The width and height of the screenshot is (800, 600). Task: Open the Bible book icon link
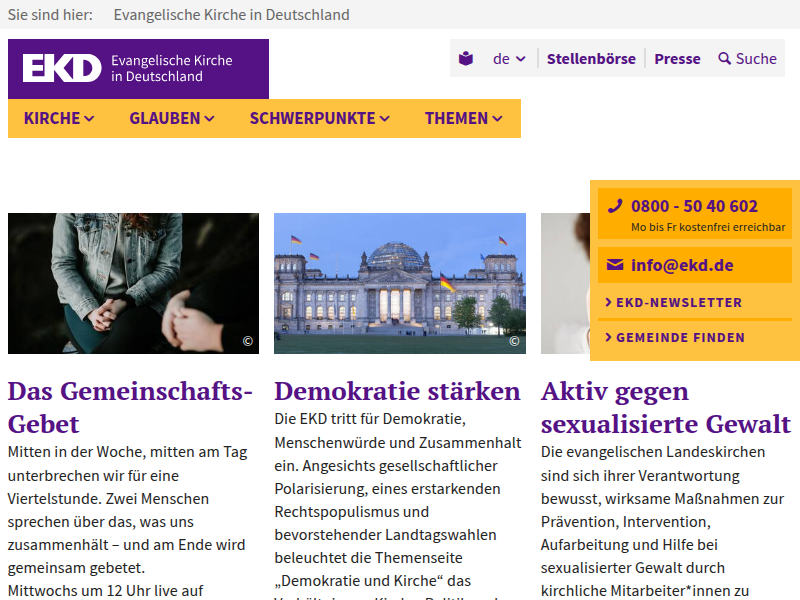click(466, 59)
